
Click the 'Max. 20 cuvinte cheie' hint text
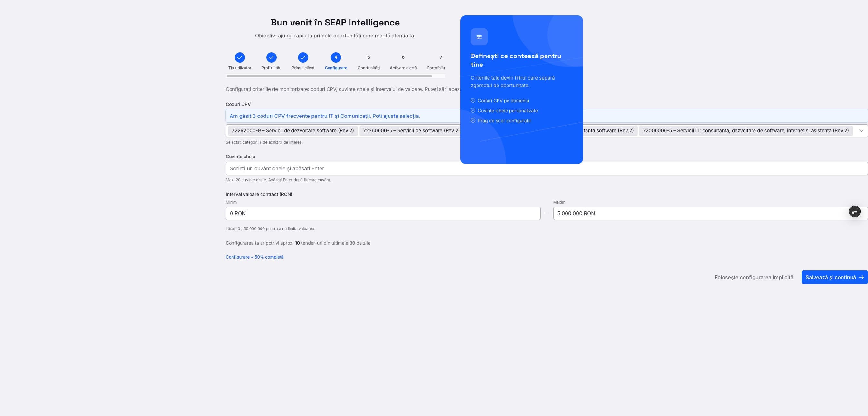click(278, 180)
